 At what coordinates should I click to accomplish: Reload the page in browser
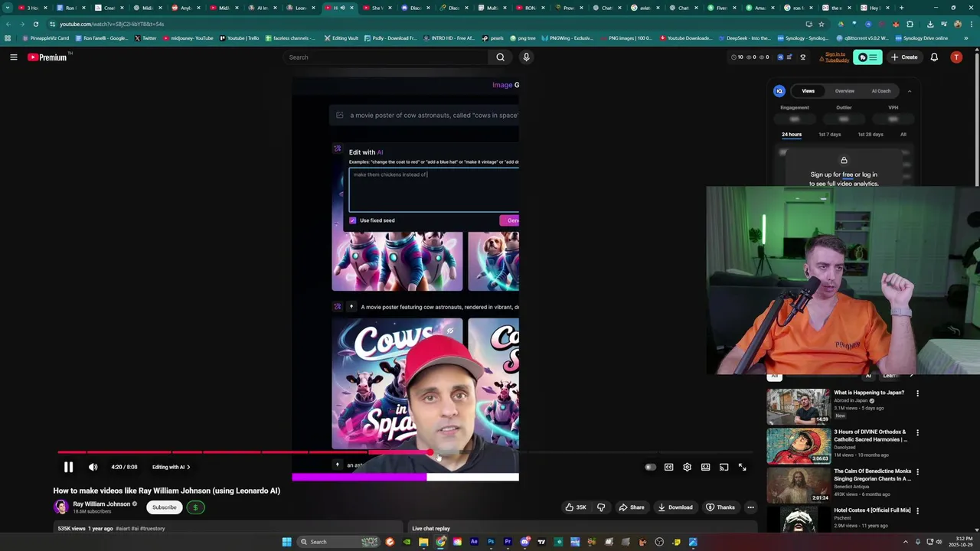(x=35, y=24)
